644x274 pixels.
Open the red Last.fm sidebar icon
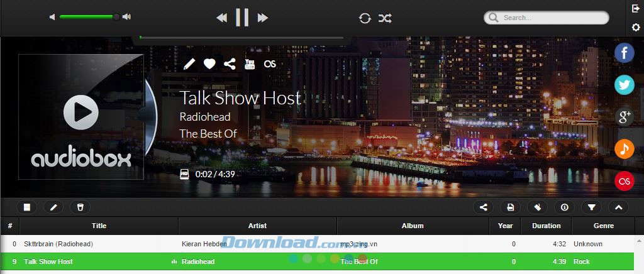[x=625, y=181]
